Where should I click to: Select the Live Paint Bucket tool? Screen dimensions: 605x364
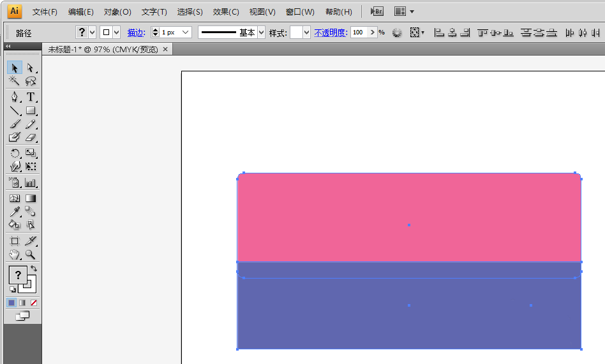tap(15, 224)
